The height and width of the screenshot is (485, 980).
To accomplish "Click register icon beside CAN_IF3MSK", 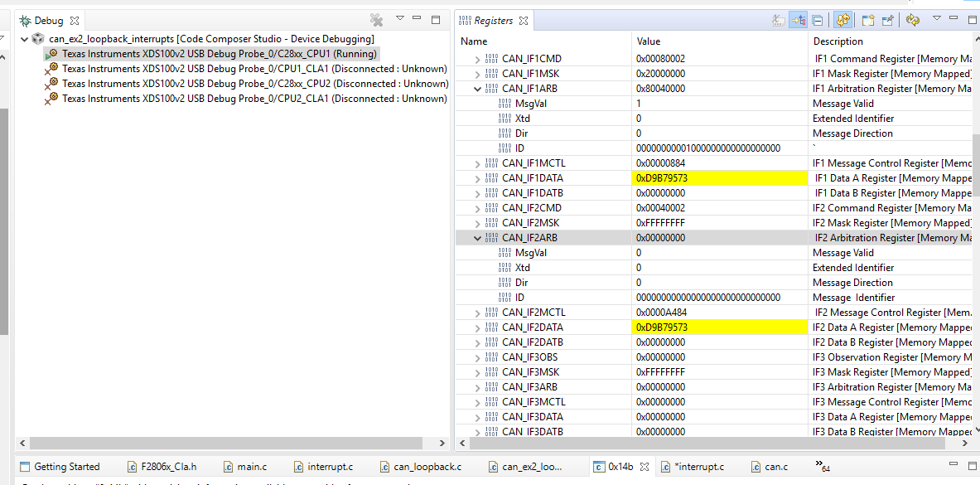I will [492, 371].
